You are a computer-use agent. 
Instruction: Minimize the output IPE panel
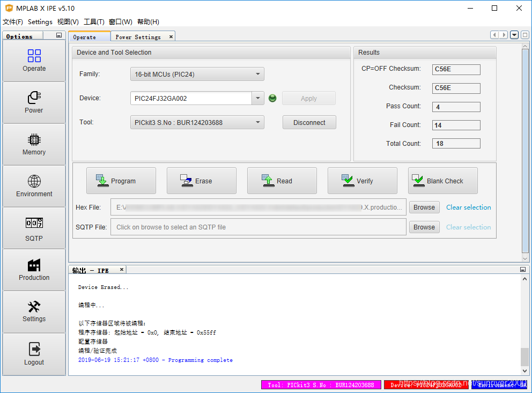point(523,270)
